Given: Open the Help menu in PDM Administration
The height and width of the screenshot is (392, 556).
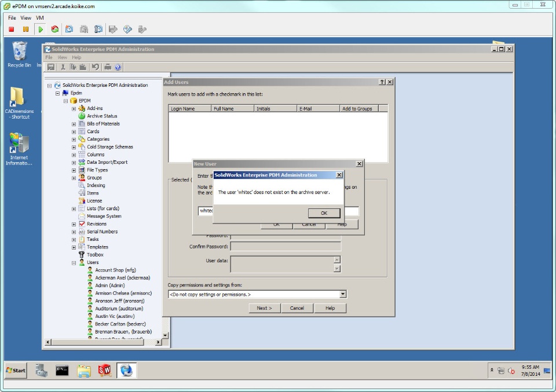Looking at the screenshot, I should (x=76, y=57).
